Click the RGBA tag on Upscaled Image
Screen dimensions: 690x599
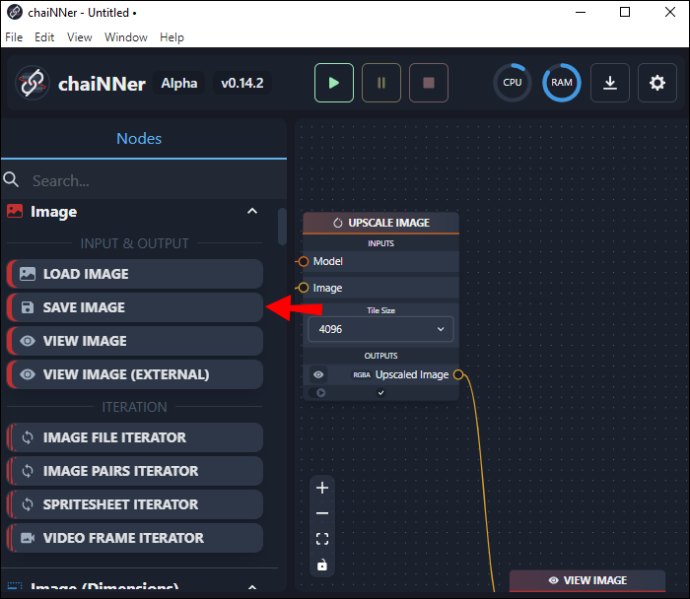click(x=361, y=375)
